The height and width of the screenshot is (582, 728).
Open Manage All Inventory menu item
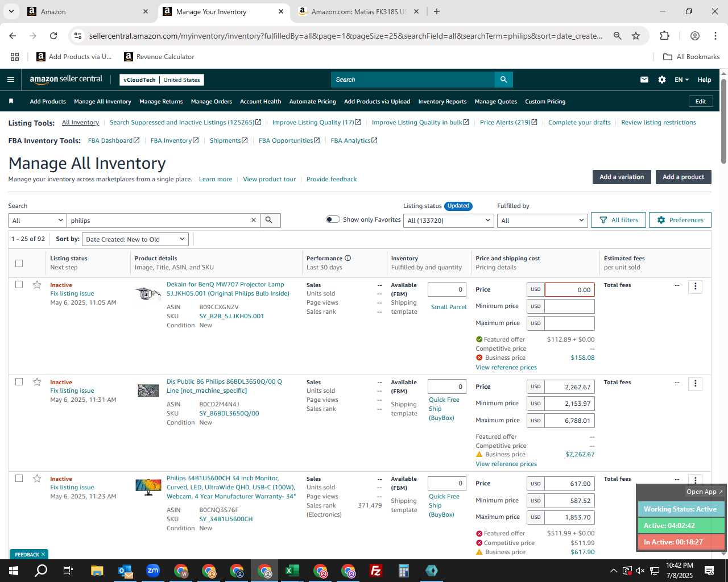[102, 101]
